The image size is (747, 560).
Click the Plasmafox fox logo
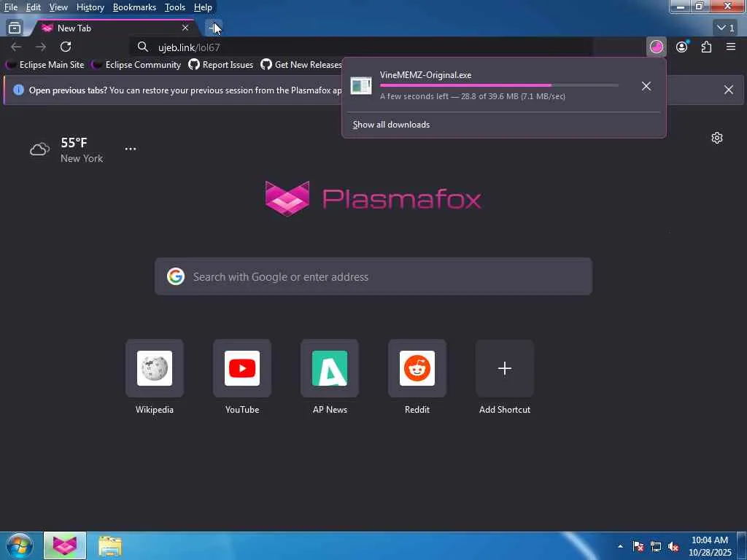(x=287, y=198)
